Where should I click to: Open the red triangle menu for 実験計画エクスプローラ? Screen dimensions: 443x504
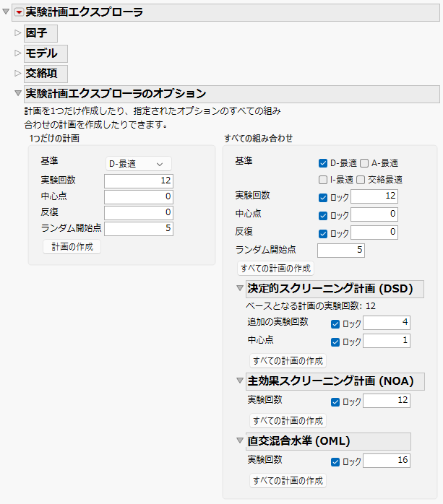coord(19,12)
